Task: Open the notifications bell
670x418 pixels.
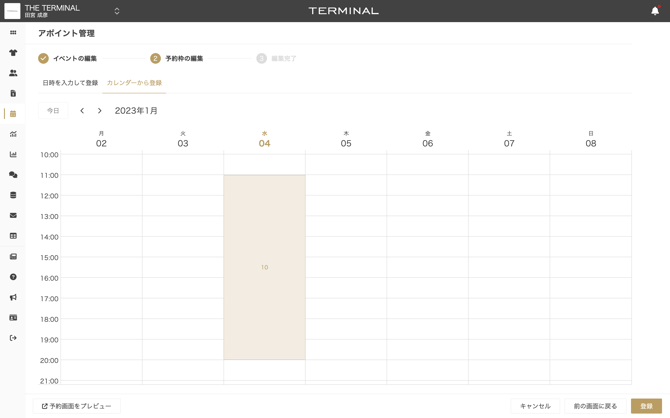Action: tap(655, 11)
